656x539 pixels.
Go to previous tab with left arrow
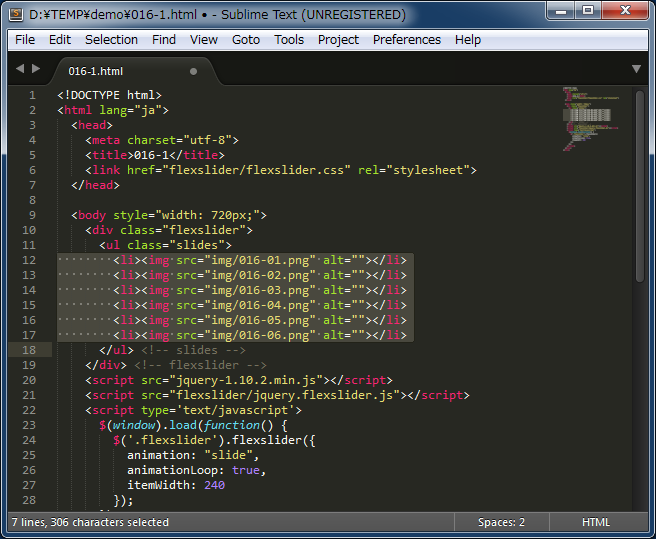point(20,69)
